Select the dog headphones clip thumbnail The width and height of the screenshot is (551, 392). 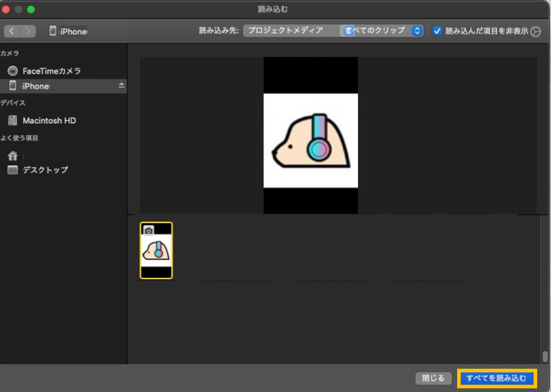(156, 250)
